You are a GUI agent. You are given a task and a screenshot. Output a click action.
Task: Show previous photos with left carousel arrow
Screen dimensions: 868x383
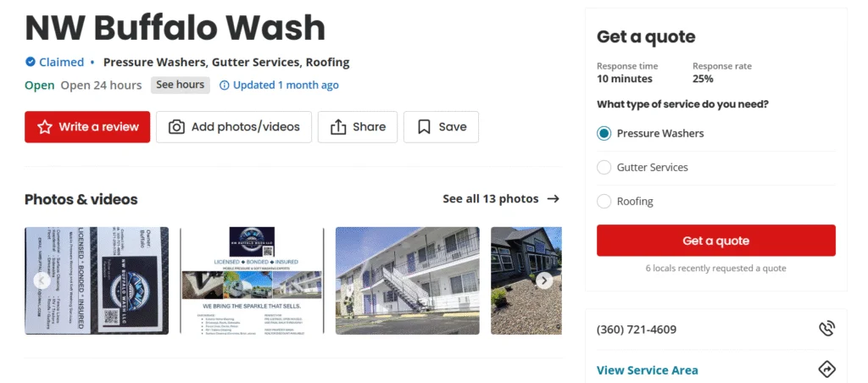42,280
